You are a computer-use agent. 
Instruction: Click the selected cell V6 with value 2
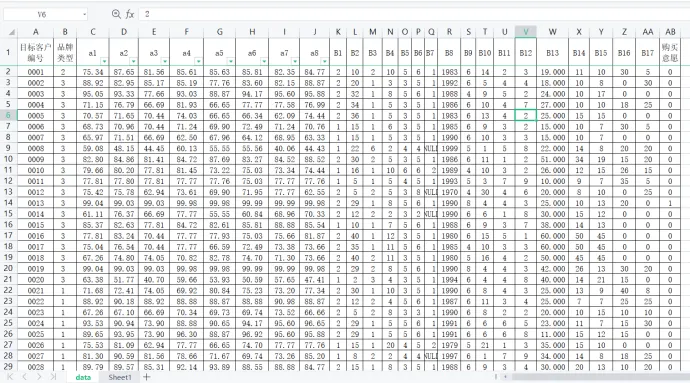525,115
